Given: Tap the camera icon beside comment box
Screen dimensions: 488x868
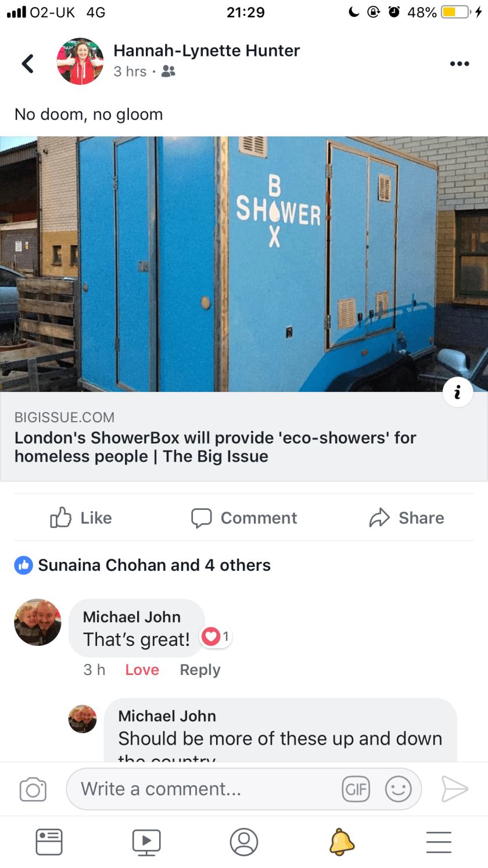Looking at the screenshot, I should click(x=33, y=790).
